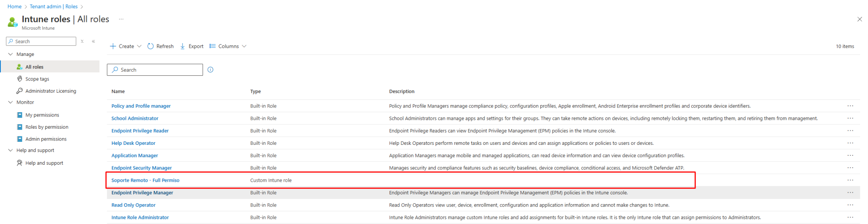
Task: Collapse the Monitor section
Action: pyautogui.click(x=11, y=102)
